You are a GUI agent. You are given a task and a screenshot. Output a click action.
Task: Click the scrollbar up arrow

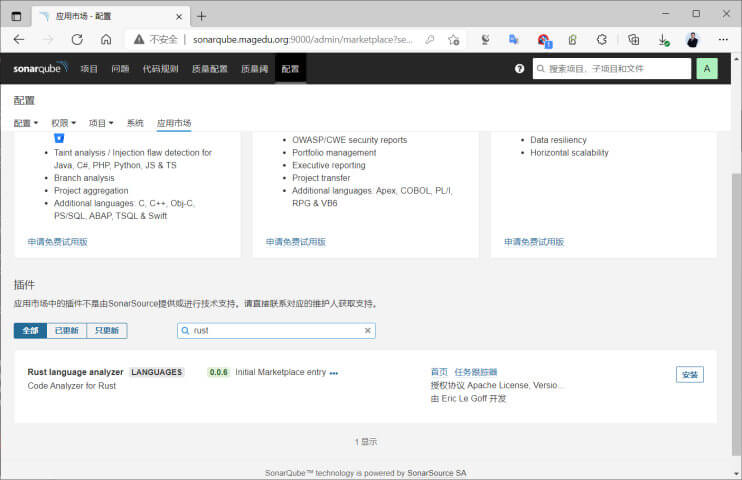[736, 59]
